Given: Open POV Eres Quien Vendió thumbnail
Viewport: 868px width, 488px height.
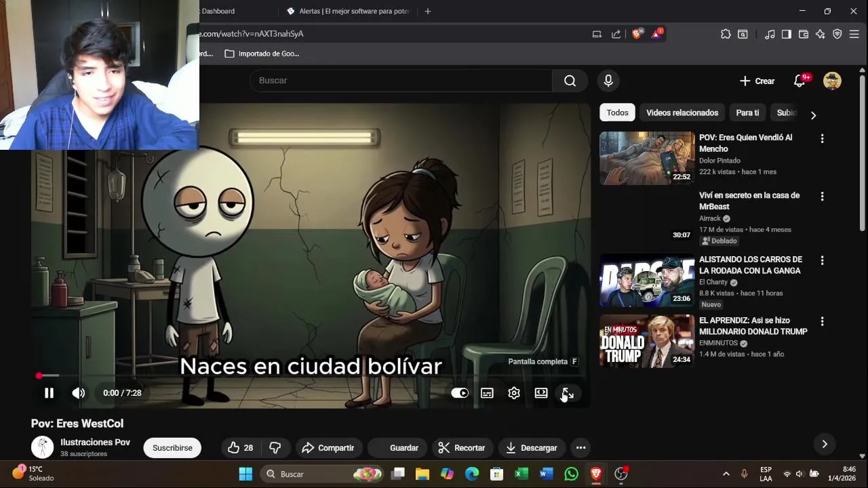Looking at the screenshot, I should (x=647, y=158).
